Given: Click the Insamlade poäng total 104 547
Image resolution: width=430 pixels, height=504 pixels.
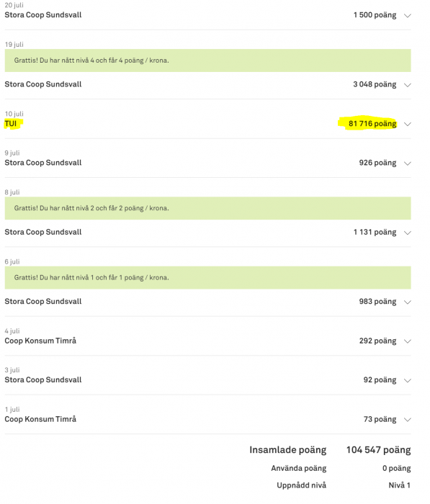Looking at the screenshot, I should [x=379, y=450].
